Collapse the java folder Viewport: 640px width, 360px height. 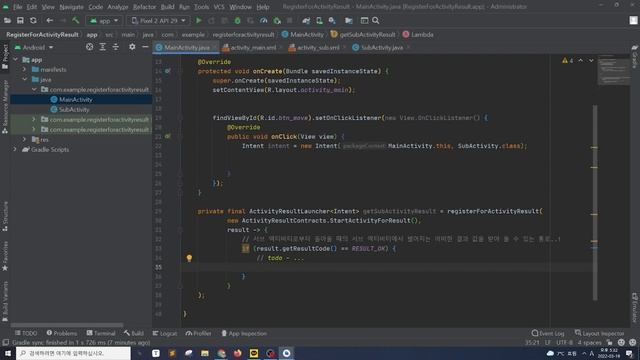[x=24, y=80]
